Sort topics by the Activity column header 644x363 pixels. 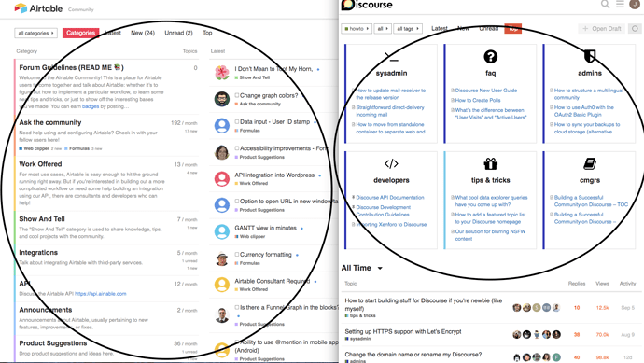[627, 284]
